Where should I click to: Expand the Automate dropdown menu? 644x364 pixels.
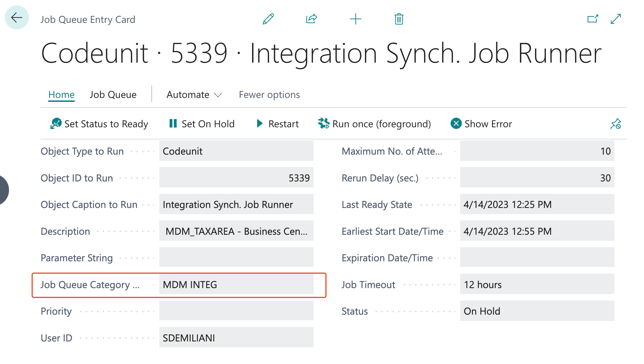click(x=194, y=95)
